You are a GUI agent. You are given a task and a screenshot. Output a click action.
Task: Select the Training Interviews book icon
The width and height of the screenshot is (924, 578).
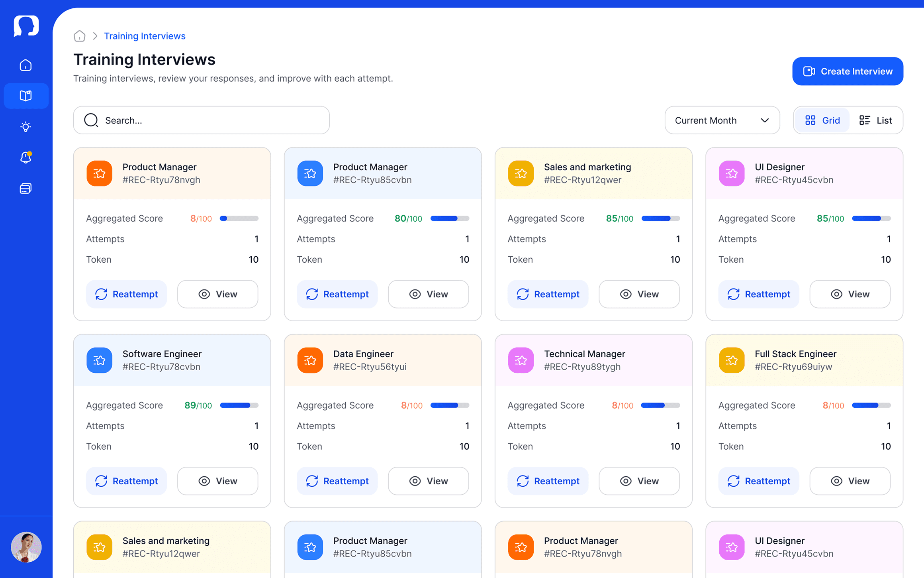tap(26, 96)
